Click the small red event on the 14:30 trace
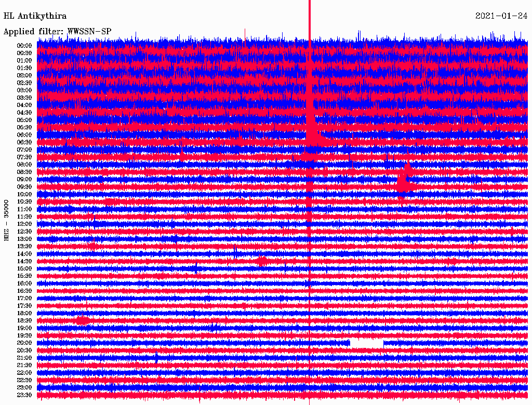The width and height of the screenshot is (532, 405). (x=262, y=262)
